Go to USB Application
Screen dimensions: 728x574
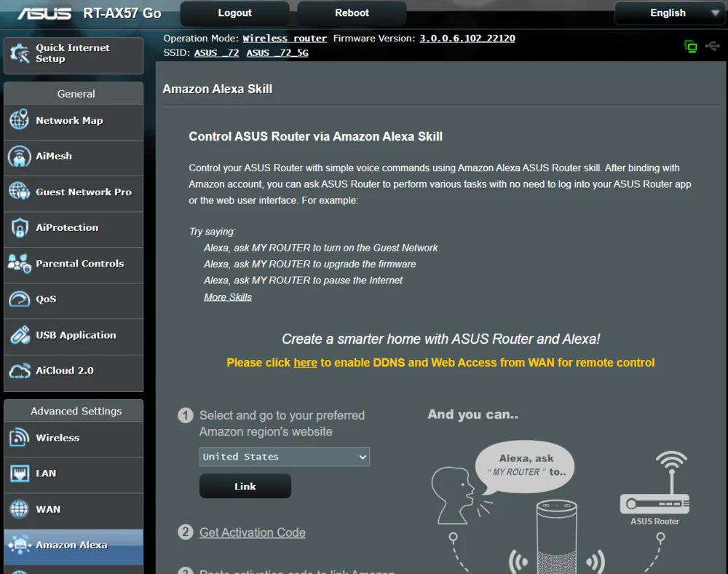pos(74,335)
